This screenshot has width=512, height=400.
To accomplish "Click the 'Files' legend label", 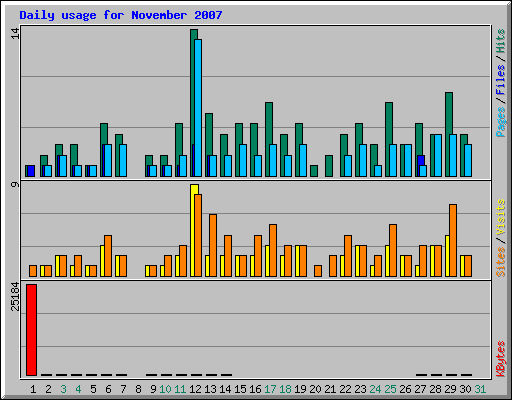I will click(x=500, y=80).
